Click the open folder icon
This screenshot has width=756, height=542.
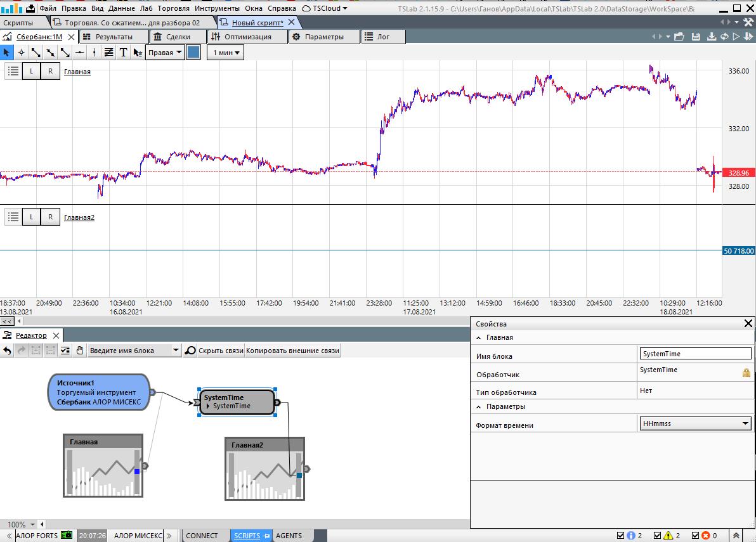pos(679,37)
